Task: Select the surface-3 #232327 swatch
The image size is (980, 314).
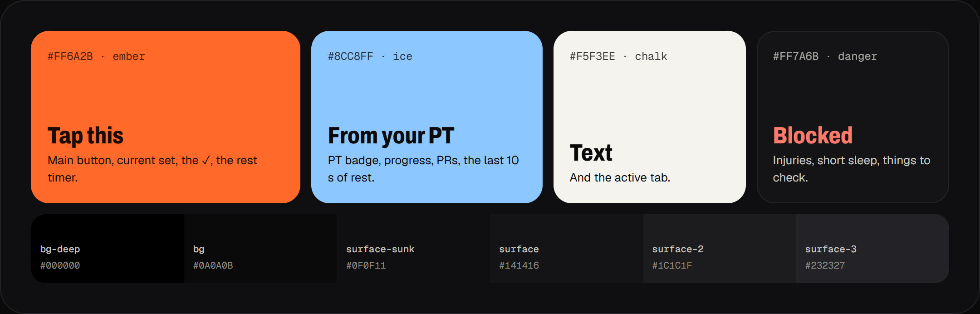Action: (872, 249)
